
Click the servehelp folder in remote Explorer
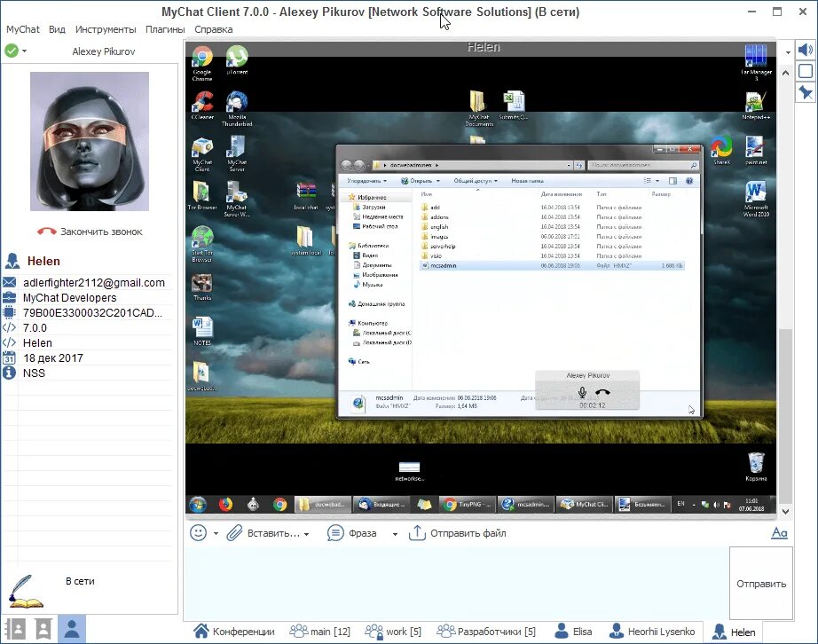point(443,246)
